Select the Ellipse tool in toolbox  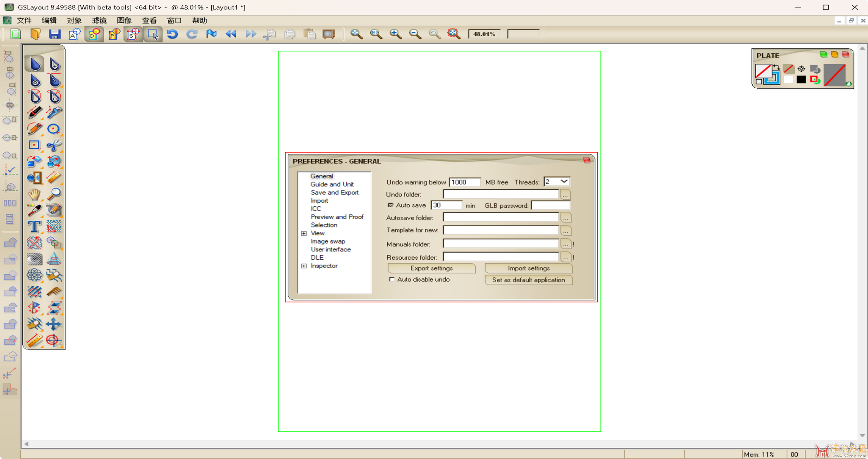coord(54,129)
